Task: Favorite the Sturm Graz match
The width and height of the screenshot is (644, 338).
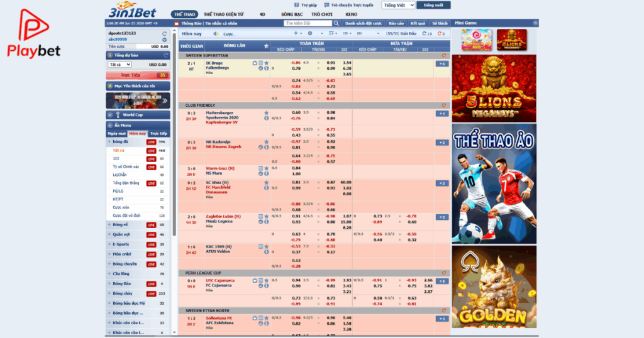Action: (x=267, y=168)
